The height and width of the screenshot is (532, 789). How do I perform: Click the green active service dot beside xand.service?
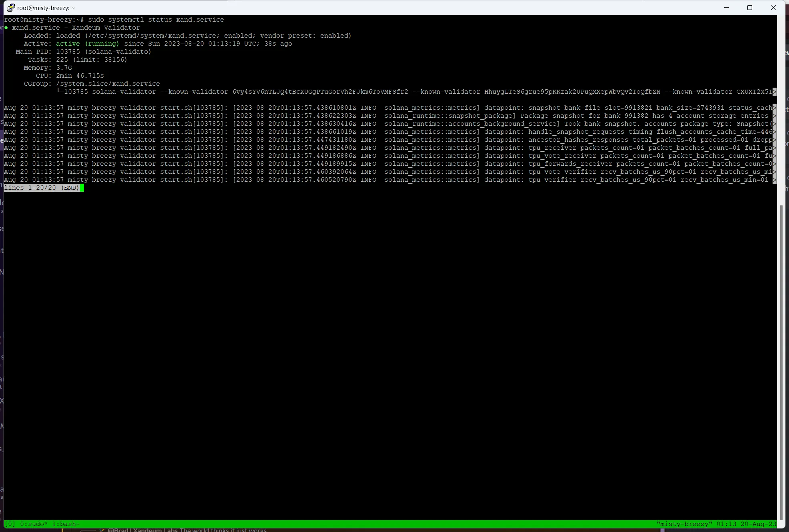[6, 28]
